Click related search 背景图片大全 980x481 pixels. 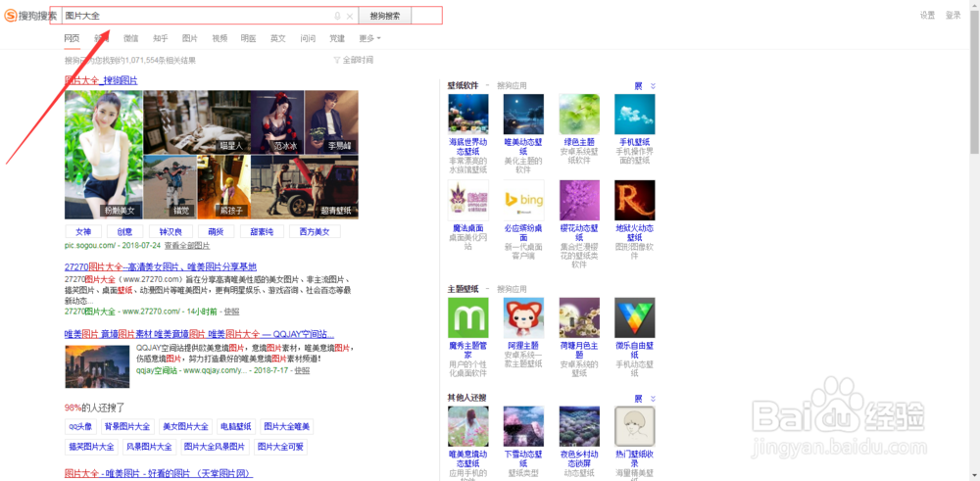(127, 427)
